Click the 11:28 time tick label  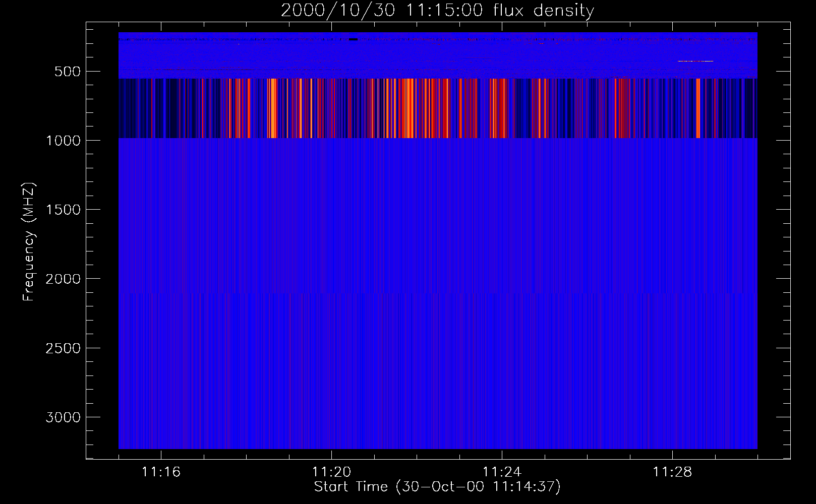point(672,472)
